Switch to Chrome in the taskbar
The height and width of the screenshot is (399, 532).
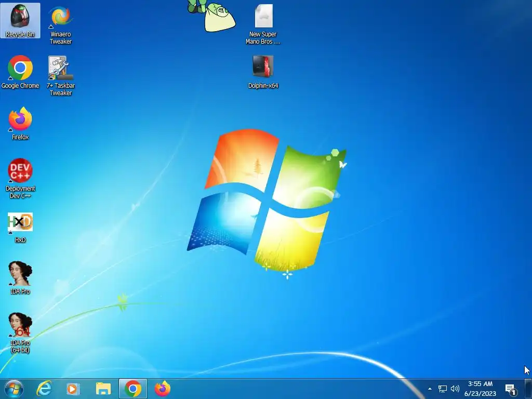(133, 389)
